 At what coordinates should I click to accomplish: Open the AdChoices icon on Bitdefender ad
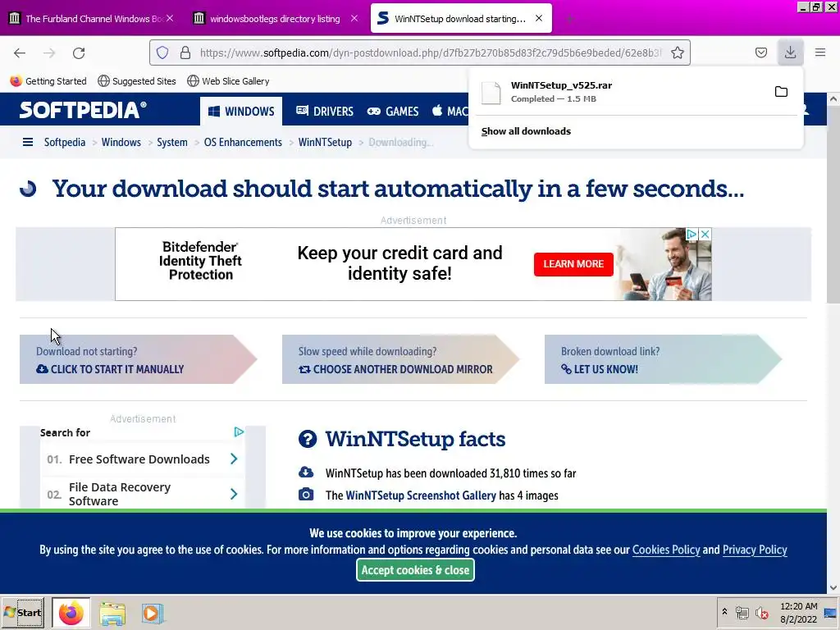(x=692, y=234)
